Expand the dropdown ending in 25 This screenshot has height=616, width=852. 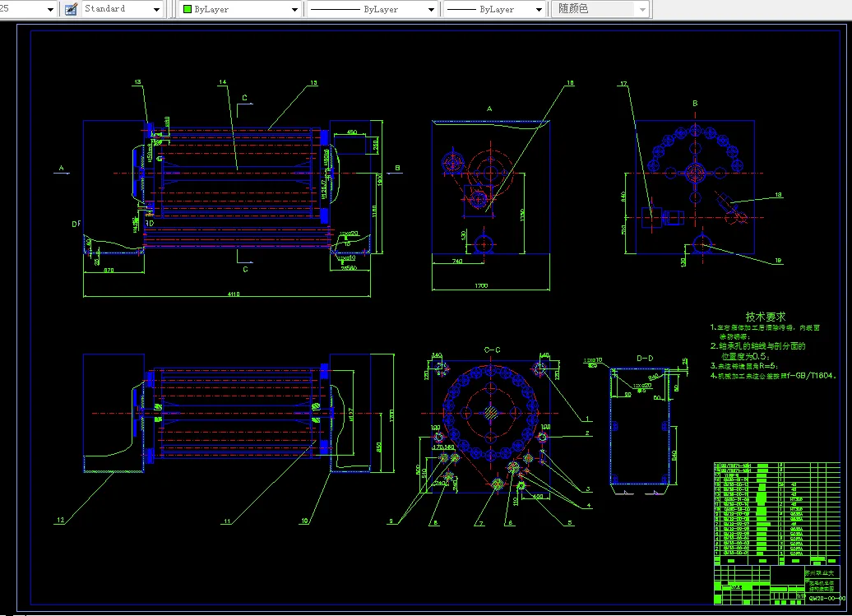tap(50, 9)
